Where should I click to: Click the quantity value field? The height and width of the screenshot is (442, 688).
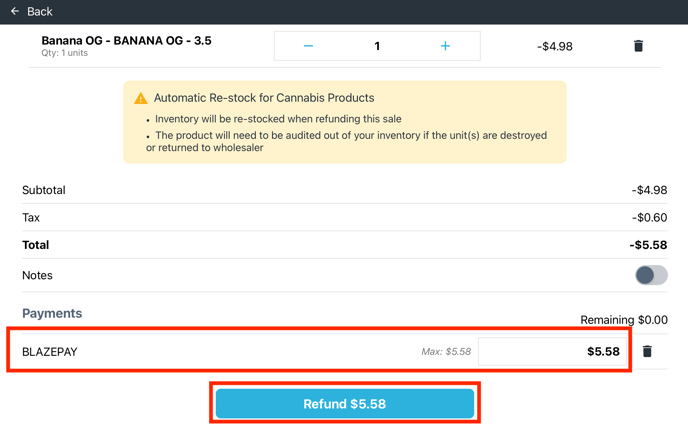click(377, 46)
